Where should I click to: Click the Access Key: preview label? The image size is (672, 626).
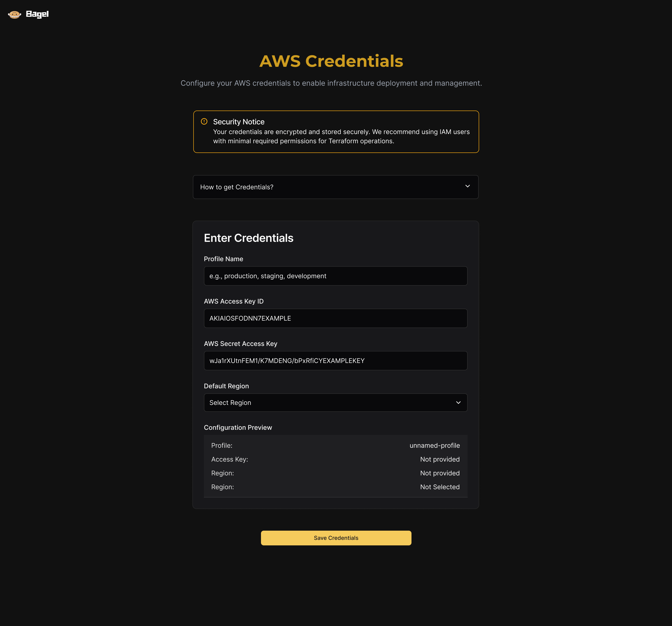pyautogui.click(x=230, y=459)
